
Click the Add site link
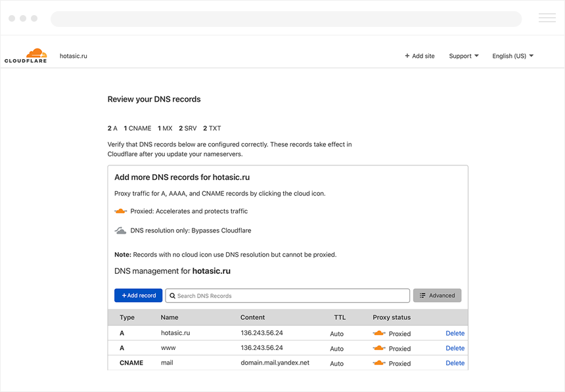(x=420, y=56)
